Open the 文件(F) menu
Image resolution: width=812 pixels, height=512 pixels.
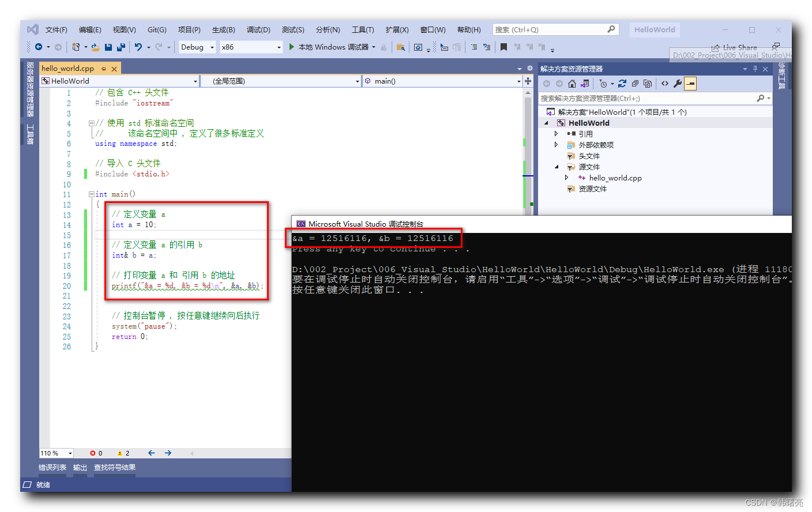tap(57, 29)
